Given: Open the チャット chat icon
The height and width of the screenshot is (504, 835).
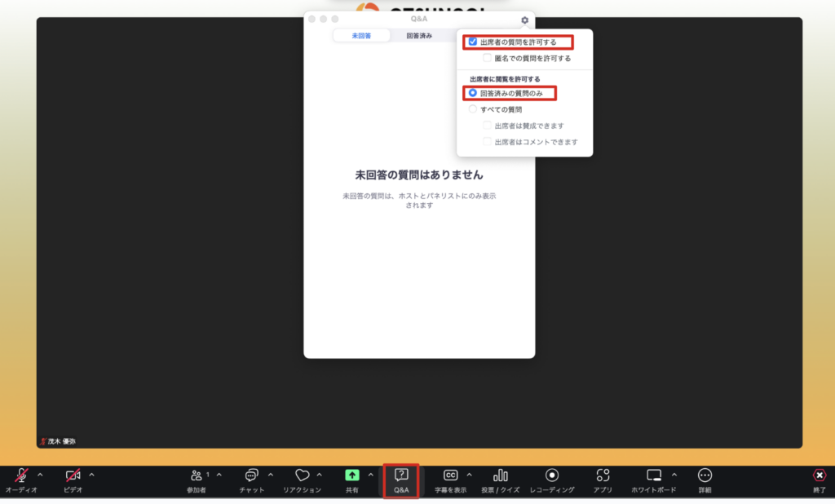Looking at the screenshot, I should tap(252, 476).
